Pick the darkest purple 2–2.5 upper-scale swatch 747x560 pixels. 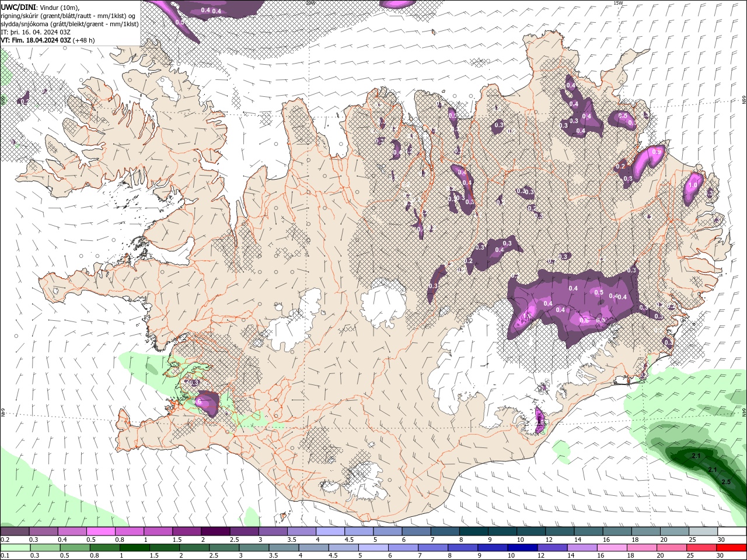tap(215, 531)
